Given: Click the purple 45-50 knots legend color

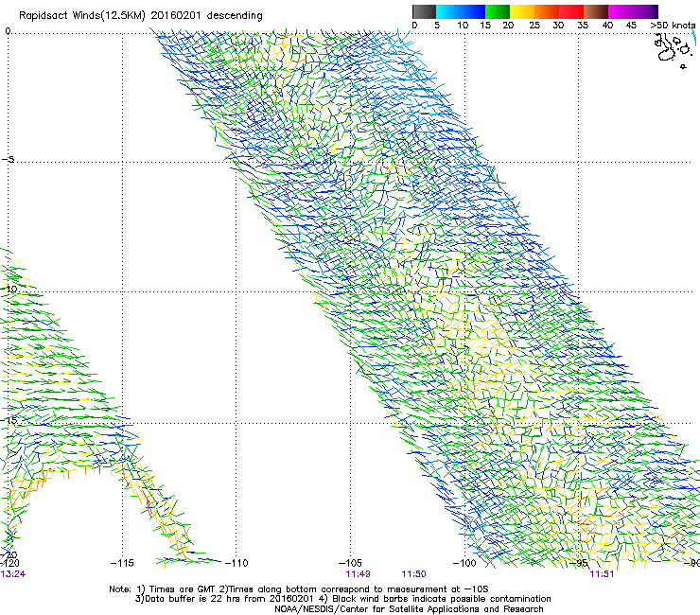Looking at the screenshot, I should (x=645, y=11).
